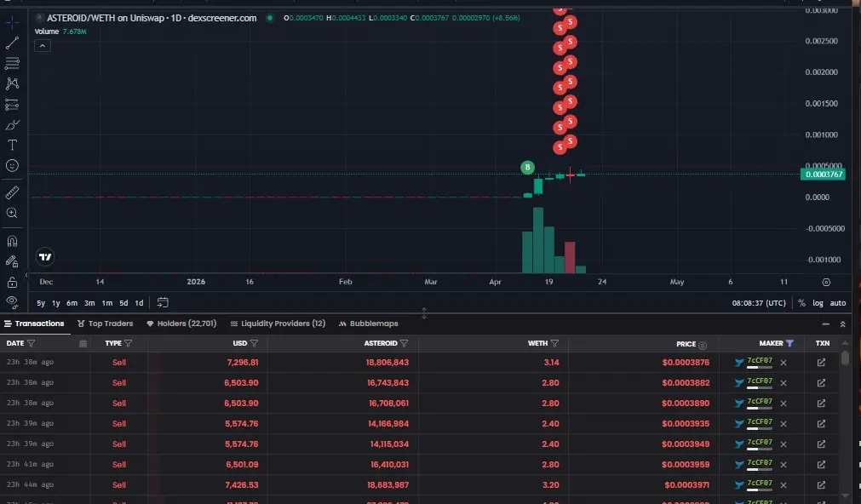Select the brush drawing tool
The height and width of the screenshot is (504, 861).
12,125
